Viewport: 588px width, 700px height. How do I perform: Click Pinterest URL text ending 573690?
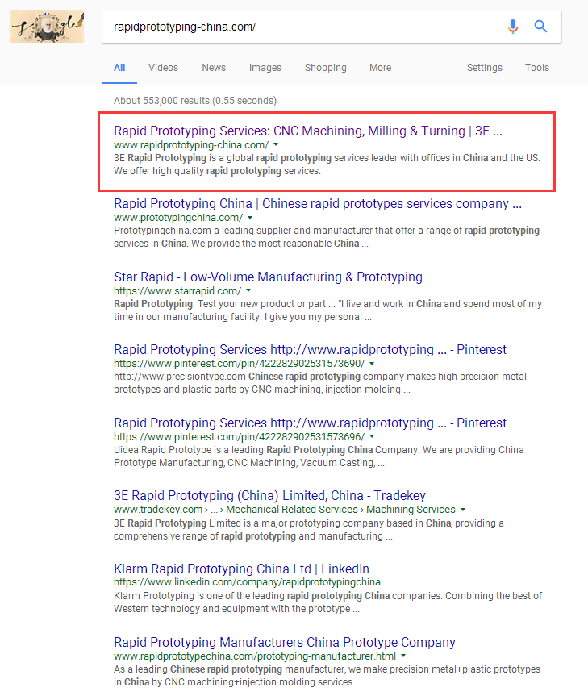pos(239,364)
